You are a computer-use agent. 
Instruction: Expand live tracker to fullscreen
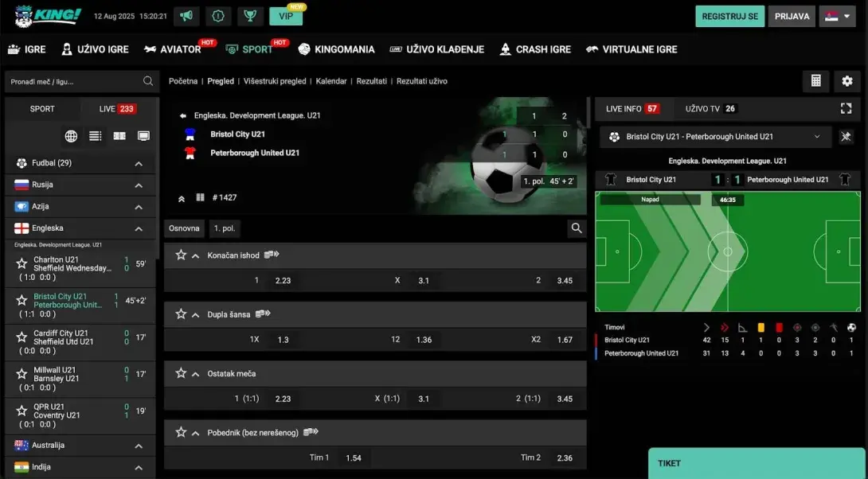(x=846, y=108)
